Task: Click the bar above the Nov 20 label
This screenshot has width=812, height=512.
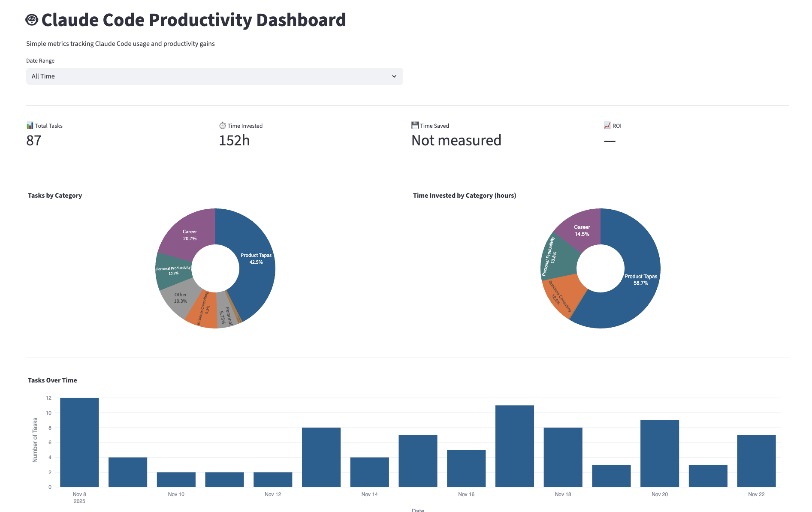Action: click(660, 454)
